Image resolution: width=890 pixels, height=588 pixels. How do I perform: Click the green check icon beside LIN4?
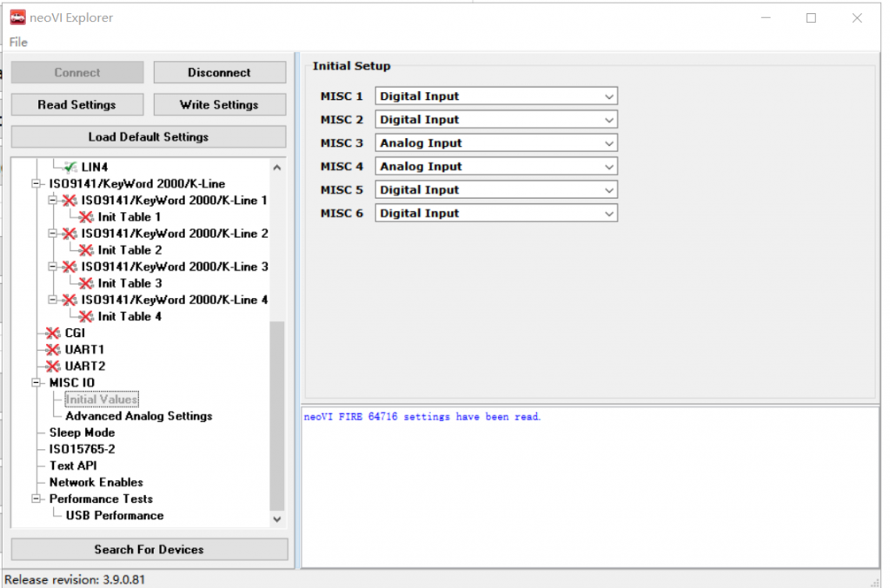point(71,168)
